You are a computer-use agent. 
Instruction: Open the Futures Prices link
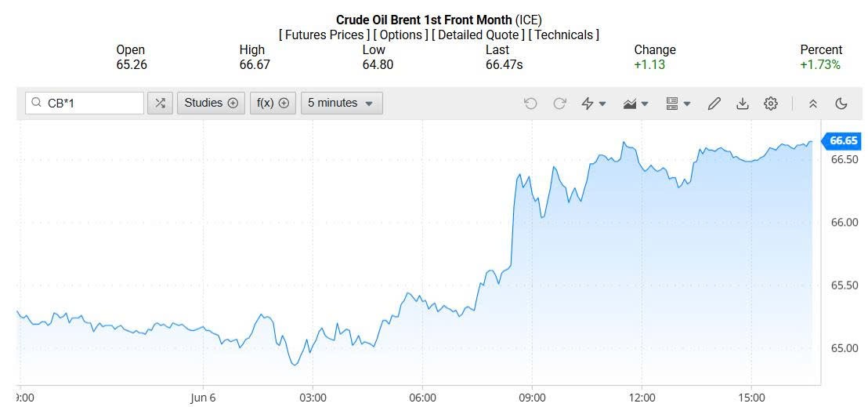click(x=324, y=35)
